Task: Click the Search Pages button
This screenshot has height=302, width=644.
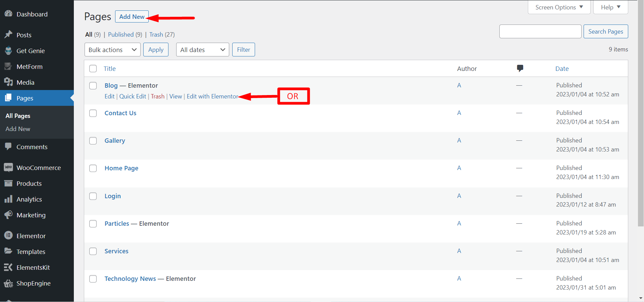Action: [606, 31]
